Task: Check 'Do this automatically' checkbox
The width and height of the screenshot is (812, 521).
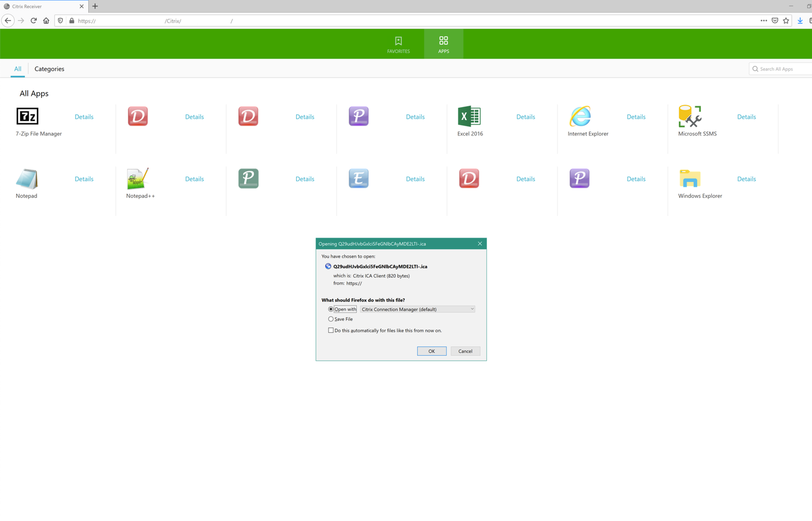Action: pyautogui.click(x=331, y=331)
